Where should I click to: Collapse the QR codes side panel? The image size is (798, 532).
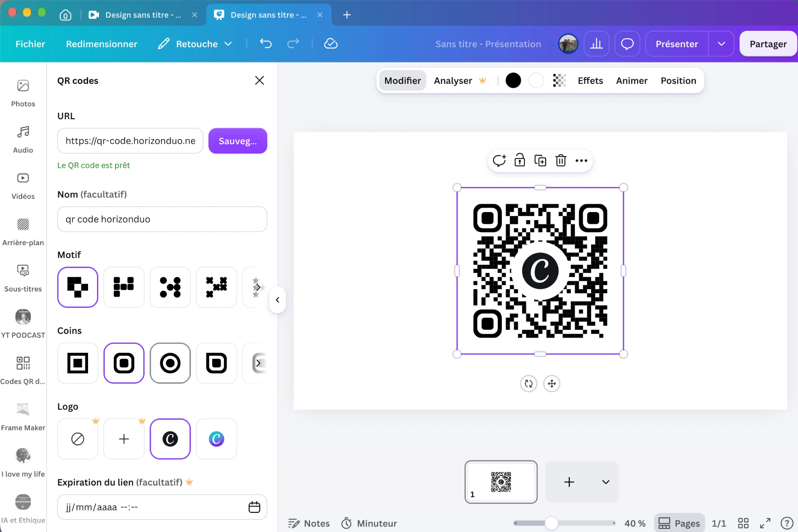[277, 300]
